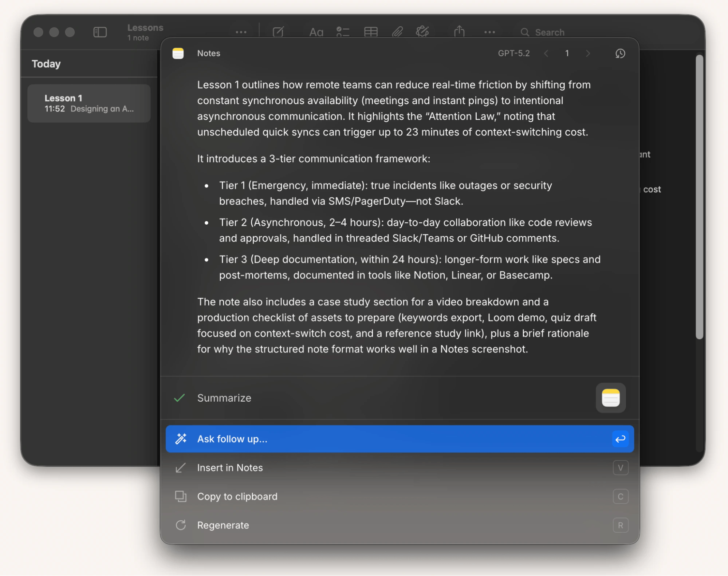This screenshot has width=728, height=576.
Task: Select the GPT-5.2 model label
Action: click(513, 53)
